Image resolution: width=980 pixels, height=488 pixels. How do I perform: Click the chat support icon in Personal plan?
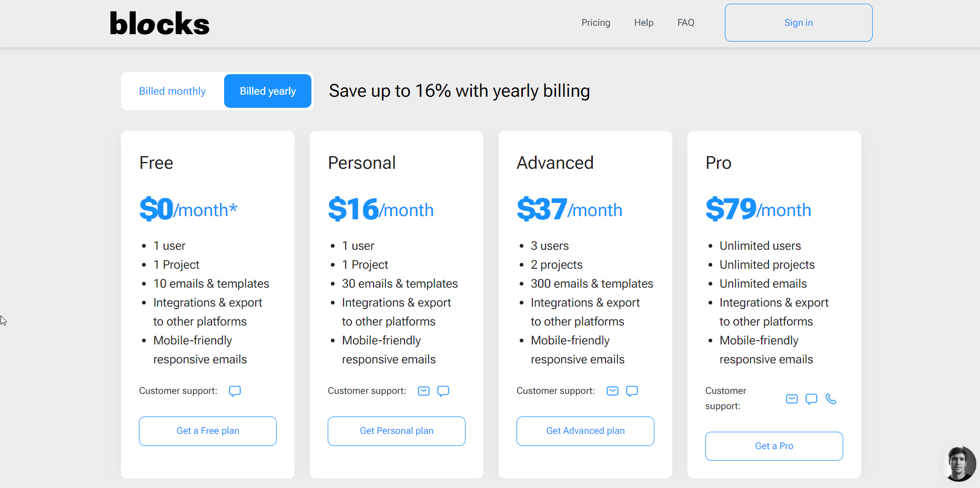tap(443, 391)
